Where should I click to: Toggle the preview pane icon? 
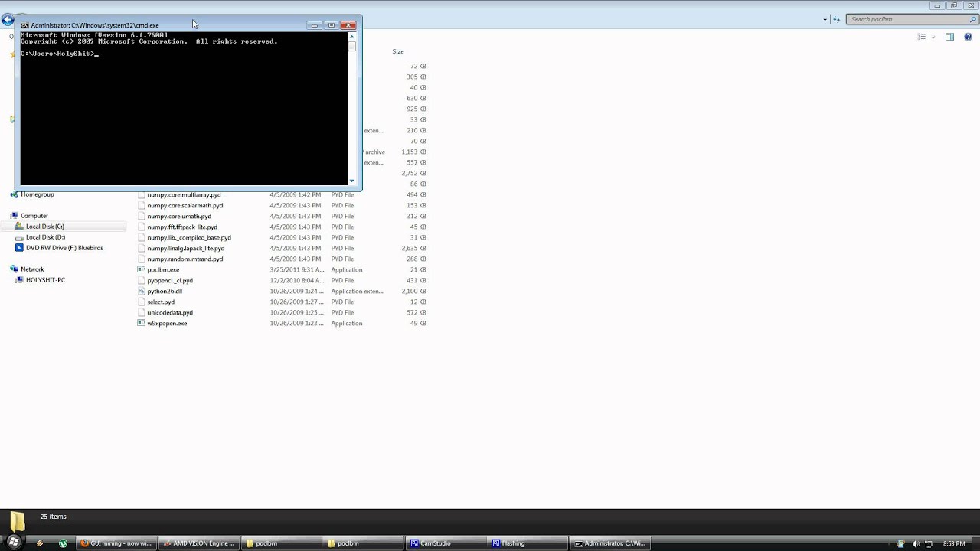949,37
